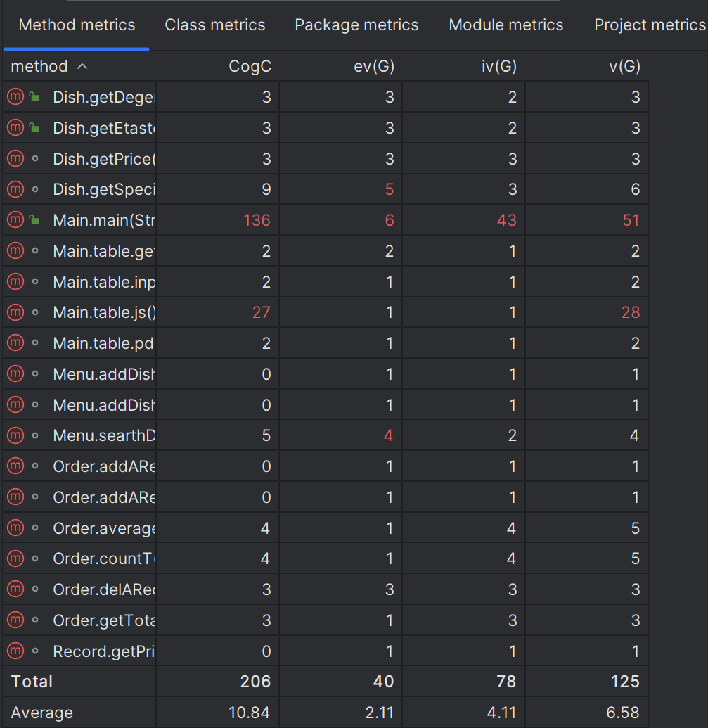Click visibility dot icon on Order.average row

click(x=35, y=528)
